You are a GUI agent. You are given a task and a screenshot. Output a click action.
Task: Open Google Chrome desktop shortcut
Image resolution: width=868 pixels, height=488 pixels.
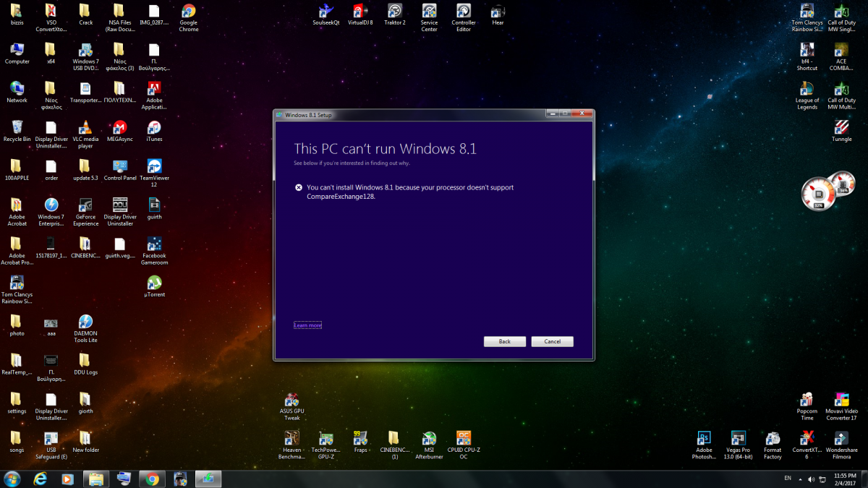pos(188,13)
